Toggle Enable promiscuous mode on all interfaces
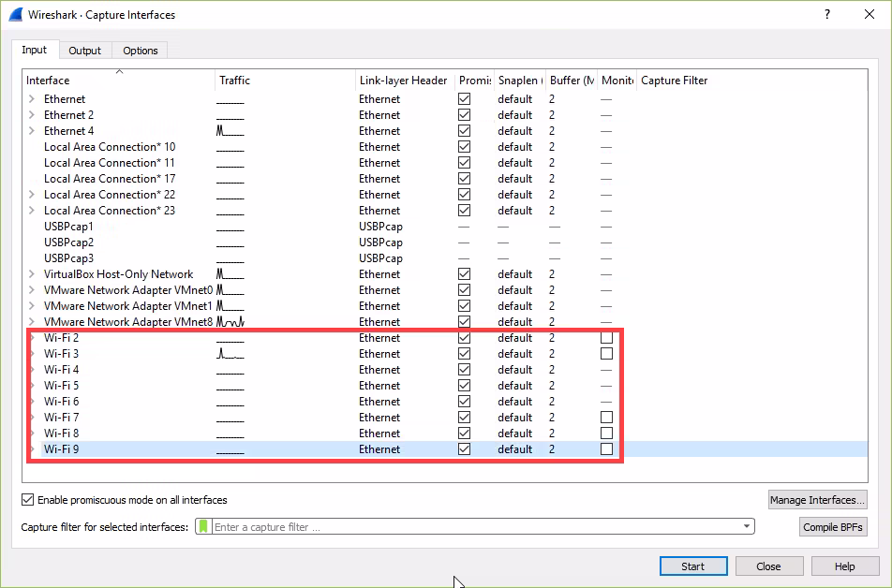The image size is (892, 588). click(27, 500)
